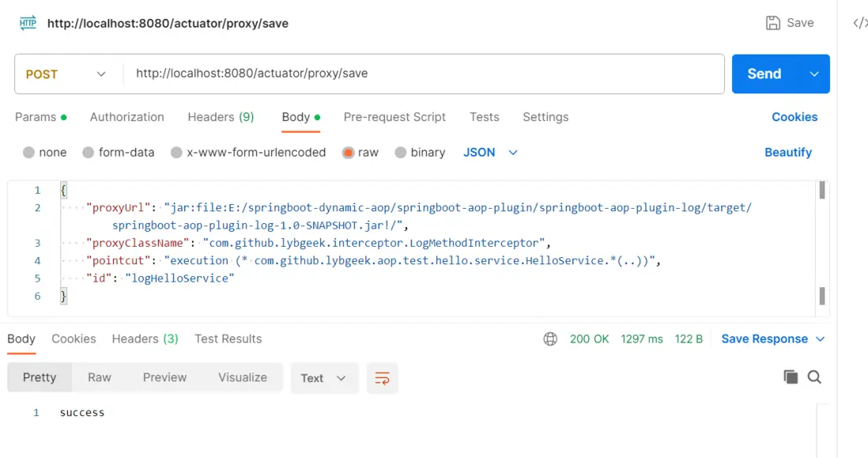The width and height of the screenshot is (868, 458).
Task: Copy response with the copy icon
Action: pos(791,377)
